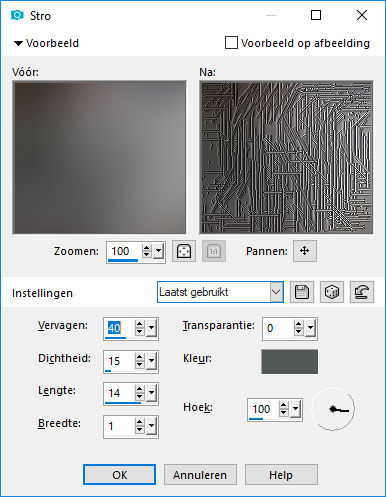The height and width of the screenshot is (497, 386).
Task: Open the Dichtheid slider dropdown arrow
Action: pyautogui.click(x=152, y=361)
